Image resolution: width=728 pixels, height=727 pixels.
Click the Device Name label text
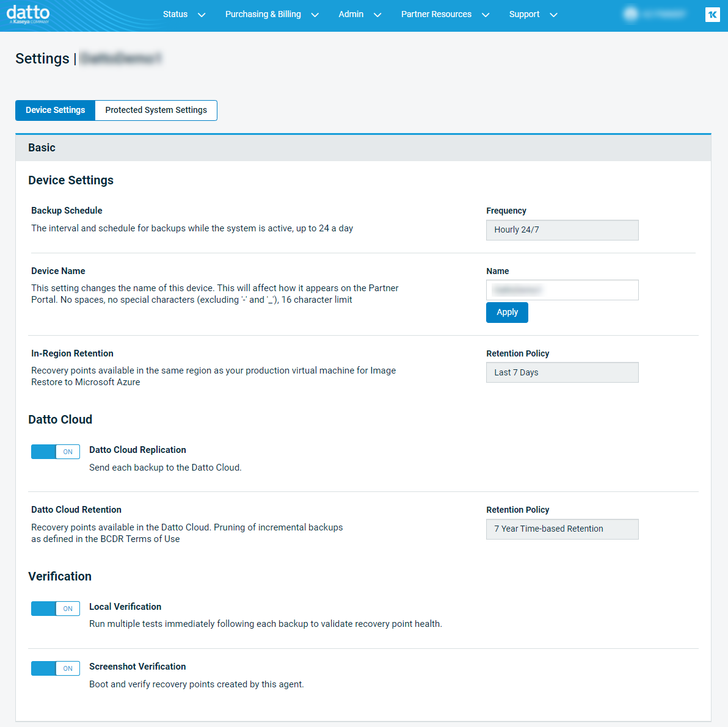pyautogui.click(x=58, y=271)
